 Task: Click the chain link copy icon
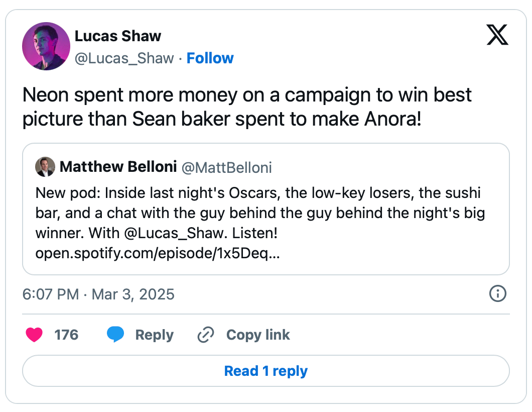(x=206, y=335)
